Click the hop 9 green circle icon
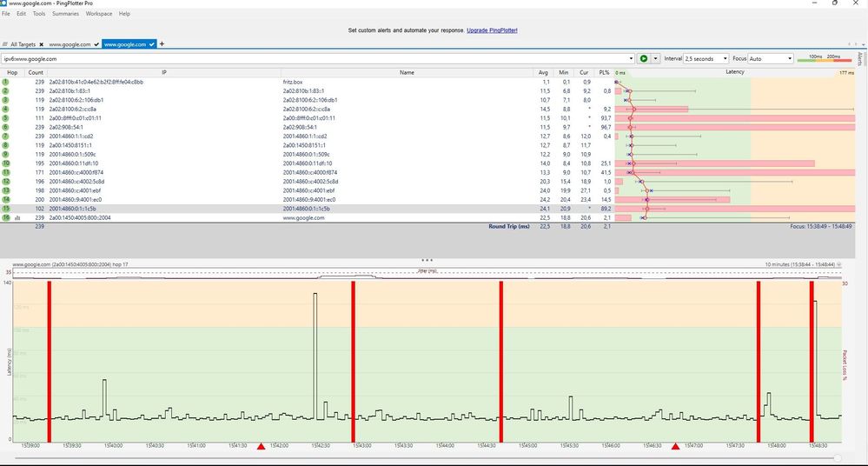Screen dimensions: 868x466 tap(5, 154)
